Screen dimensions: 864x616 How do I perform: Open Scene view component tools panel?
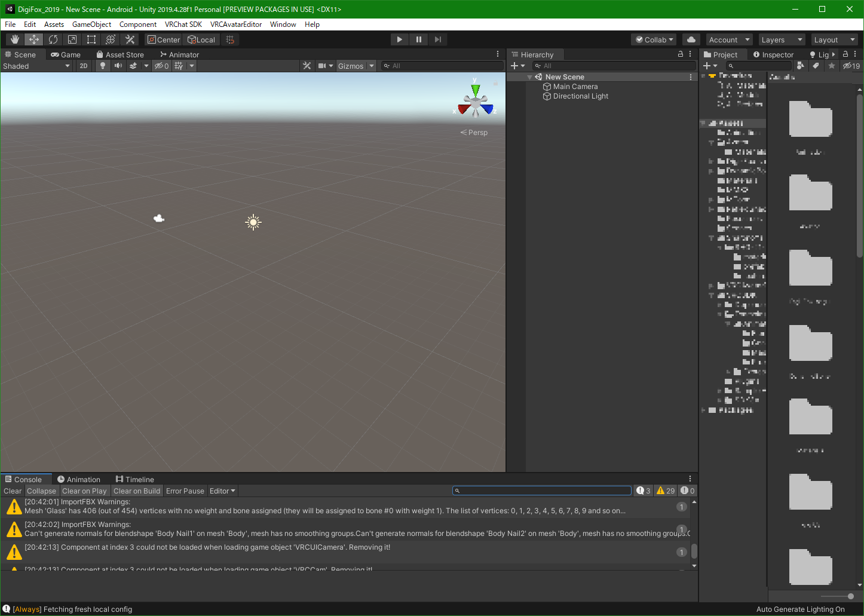pos(307,66)
